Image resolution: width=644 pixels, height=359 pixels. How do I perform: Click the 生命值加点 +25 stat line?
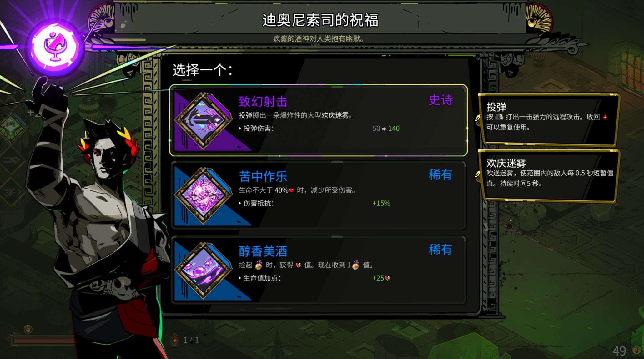point(314,278)
